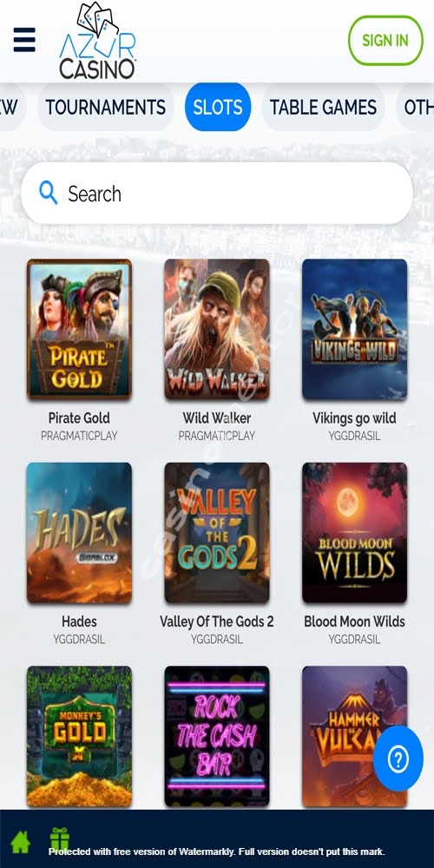Image resolution: width=434 pixels, height=868 pixels.
Task: Select the Vikings go wild thumbnail
Action: tap(354, 329)
